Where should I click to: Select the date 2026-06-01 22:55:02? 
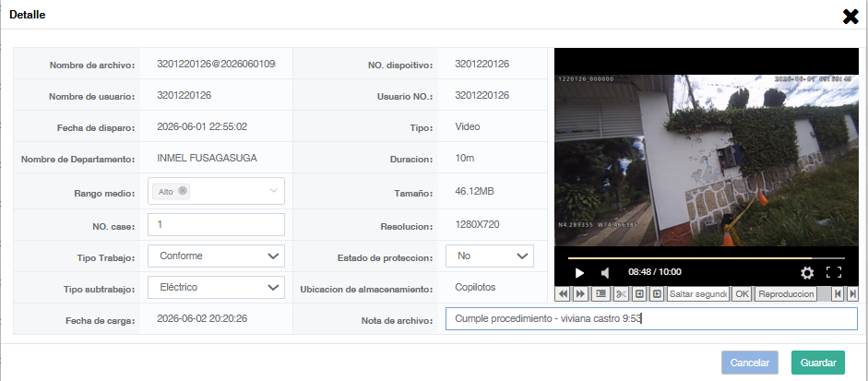click(202, 126)
